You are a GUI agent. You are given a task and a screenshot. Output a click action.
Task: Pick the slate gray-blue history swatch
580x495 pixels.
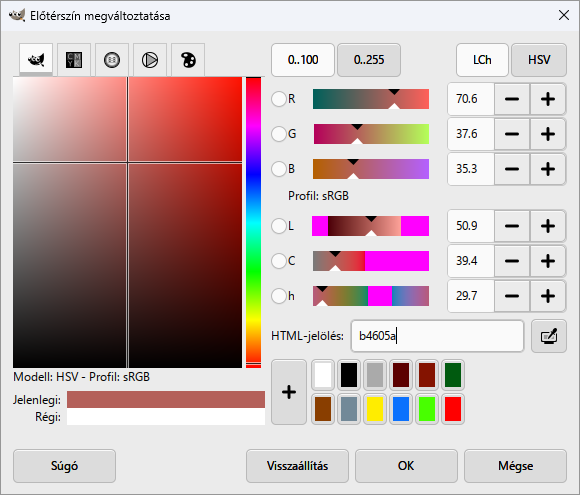tap(349, 409)
